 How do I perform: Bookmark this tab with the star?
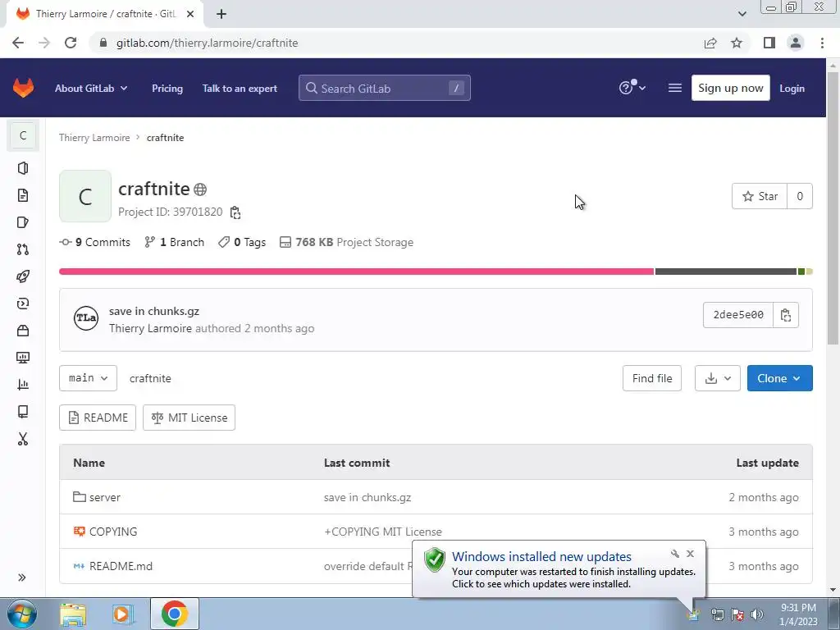(x=737, y=43)
